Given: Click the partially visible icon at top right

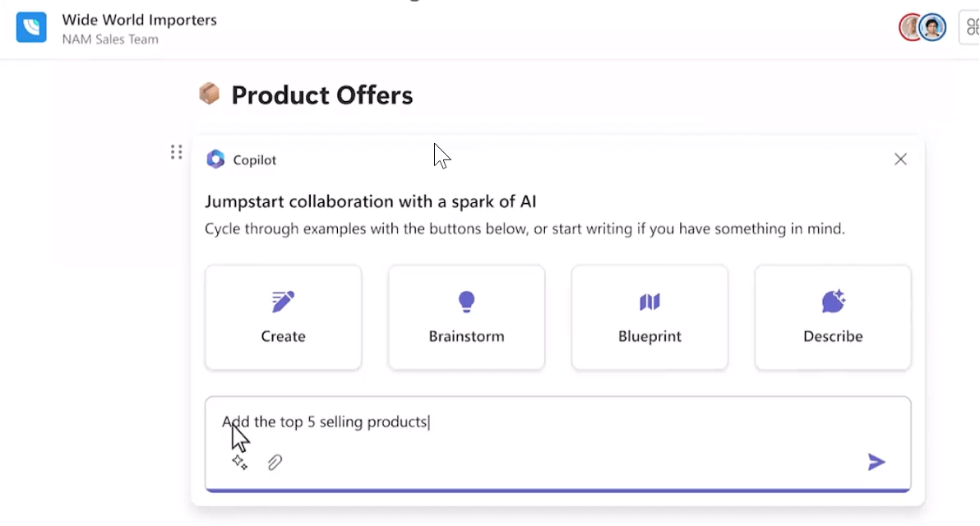Looking at the screenshot, I should [971, 27].
